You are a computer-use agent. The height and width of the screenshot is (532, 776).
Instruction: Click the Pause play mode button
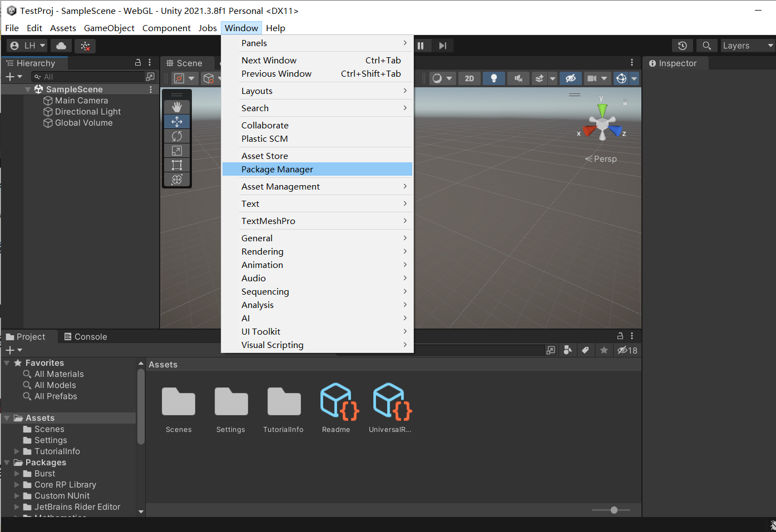tap(421, 46)
